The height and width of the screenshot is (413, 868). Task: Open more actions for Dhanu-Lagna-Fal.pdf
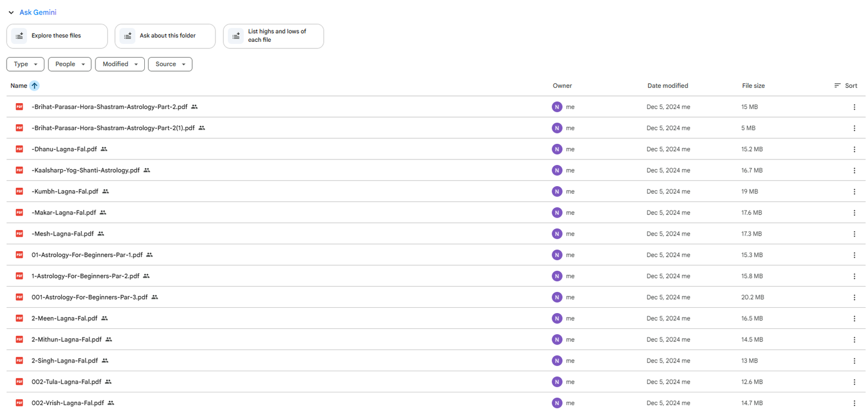[854, 149]
